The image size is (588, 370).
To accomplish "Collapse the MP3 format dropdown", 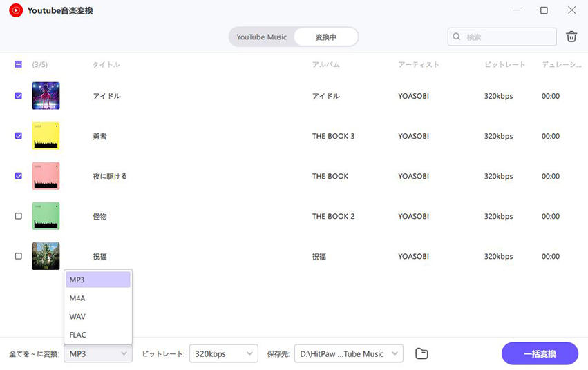I will [x=98, y=353].
